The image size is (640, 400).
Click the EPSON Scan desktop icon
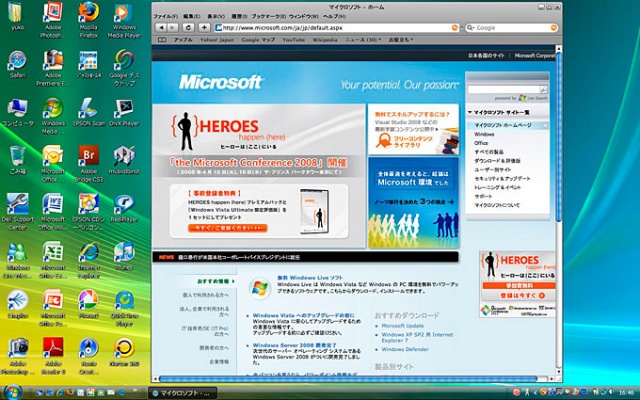[88, 109]
